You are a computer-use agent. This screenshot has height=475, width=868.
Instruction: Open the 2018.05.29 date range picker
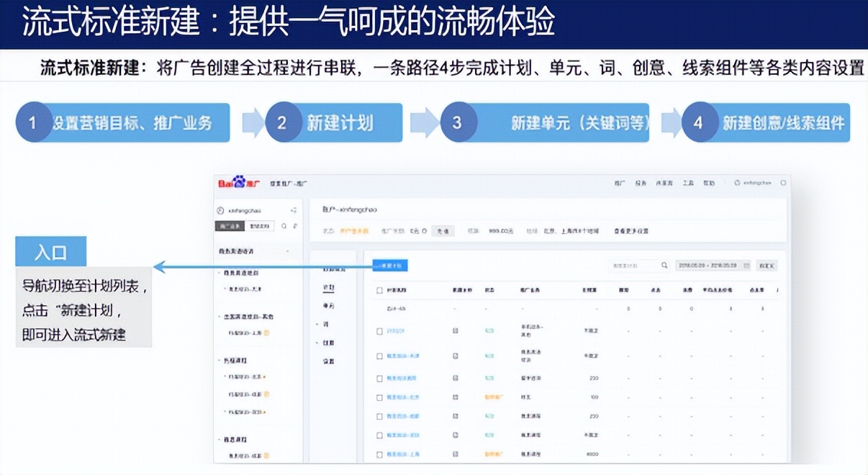click(713, 266)
